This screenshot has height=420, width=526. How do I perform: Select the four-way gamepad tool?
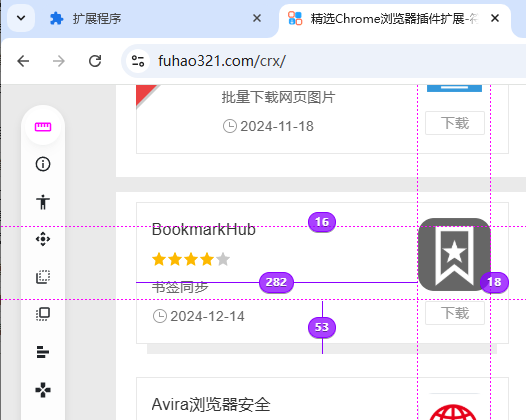click(43, 390)
